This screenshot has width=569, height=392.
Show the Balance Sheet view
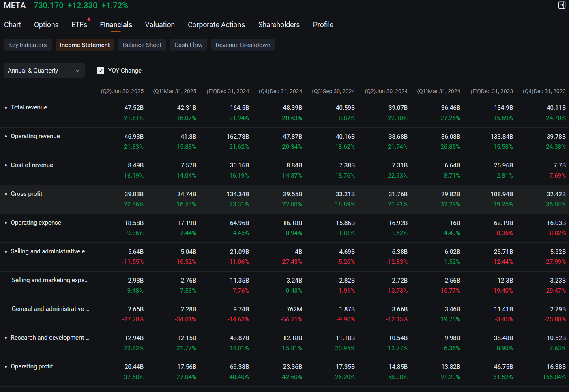coord(142,45)
